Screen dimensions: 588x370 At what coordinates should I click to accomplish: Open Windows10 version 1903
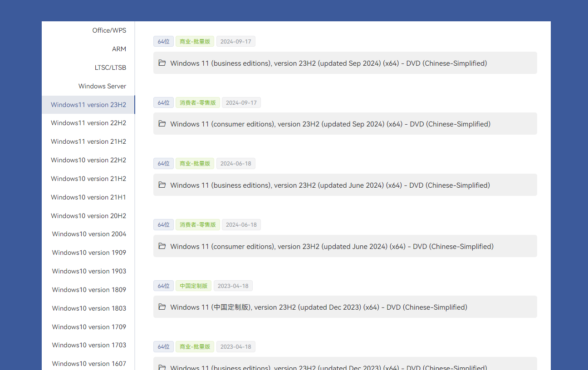[x=88, y=271]
